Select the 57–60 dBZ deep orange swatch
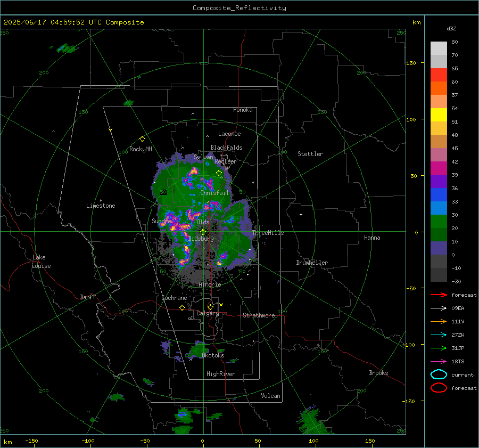This screenshot has height=448, width=479. (439, 88)
